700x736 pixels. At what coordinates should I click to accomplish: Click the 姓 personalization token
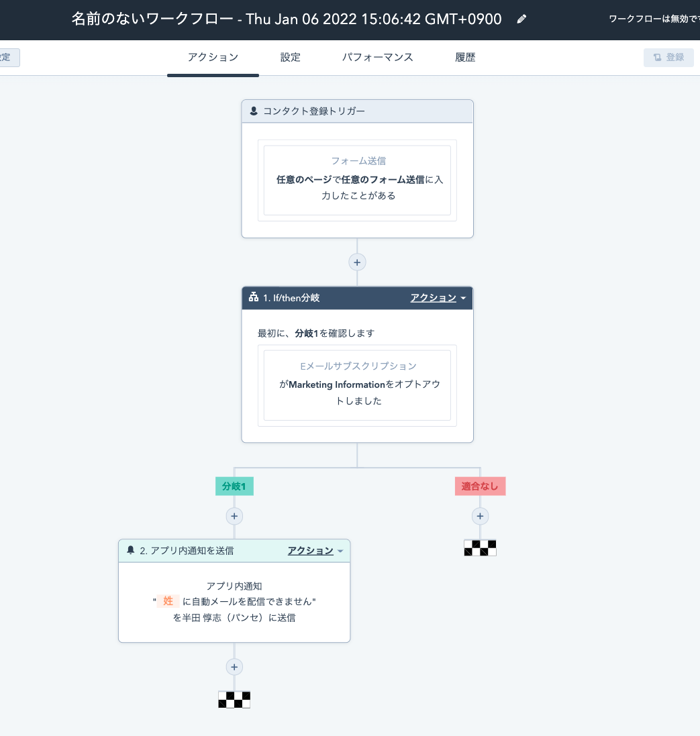(x=168, y=602)
